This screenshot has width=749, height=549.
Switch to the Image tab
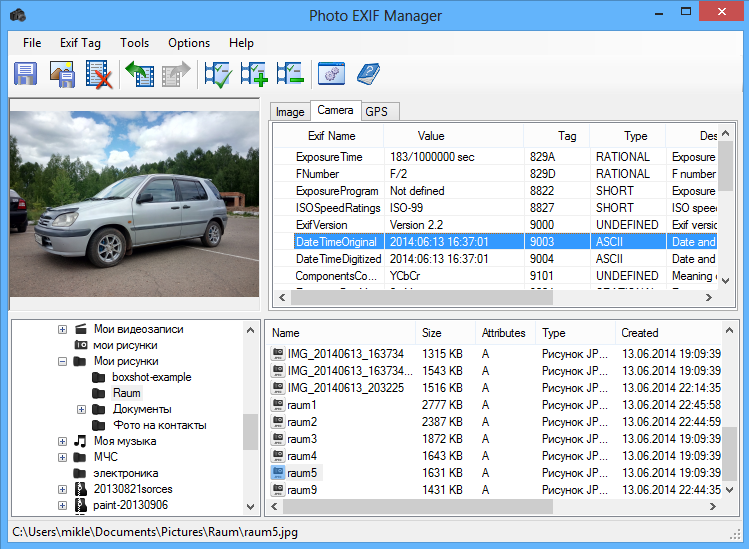point(290,112)
